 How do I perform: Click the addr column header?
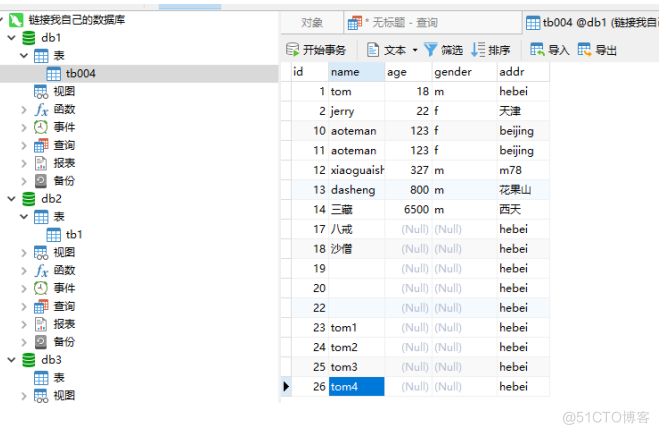tap(523, 72)
